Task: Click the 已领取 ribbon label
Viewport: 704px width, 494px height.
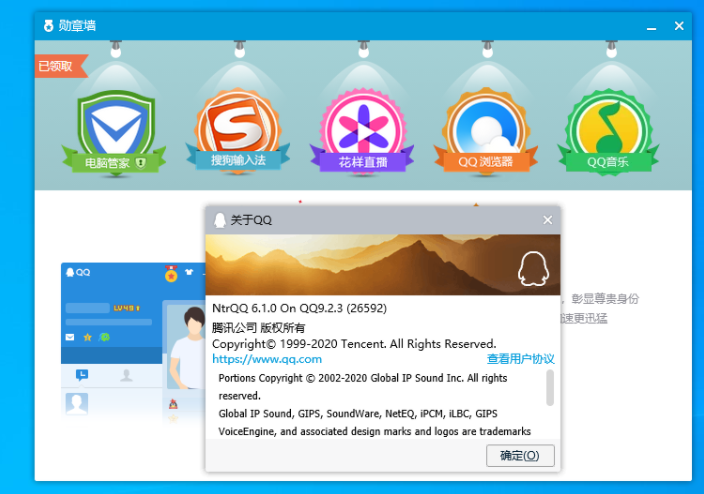Action: (x=58, y=66)
